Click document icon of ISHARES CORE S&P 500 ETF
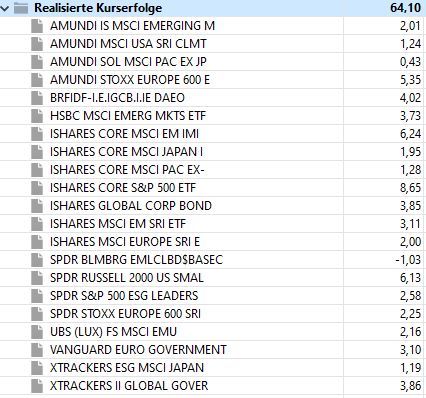Screen dimensions: 426x398 pyautogui.click(x=37, y=188)
